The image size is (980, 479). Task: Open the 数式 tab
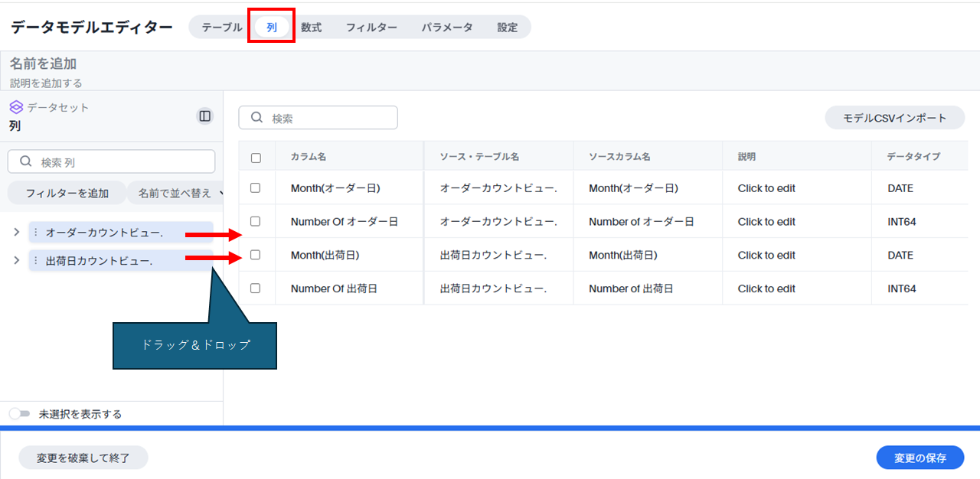(312, 28)
